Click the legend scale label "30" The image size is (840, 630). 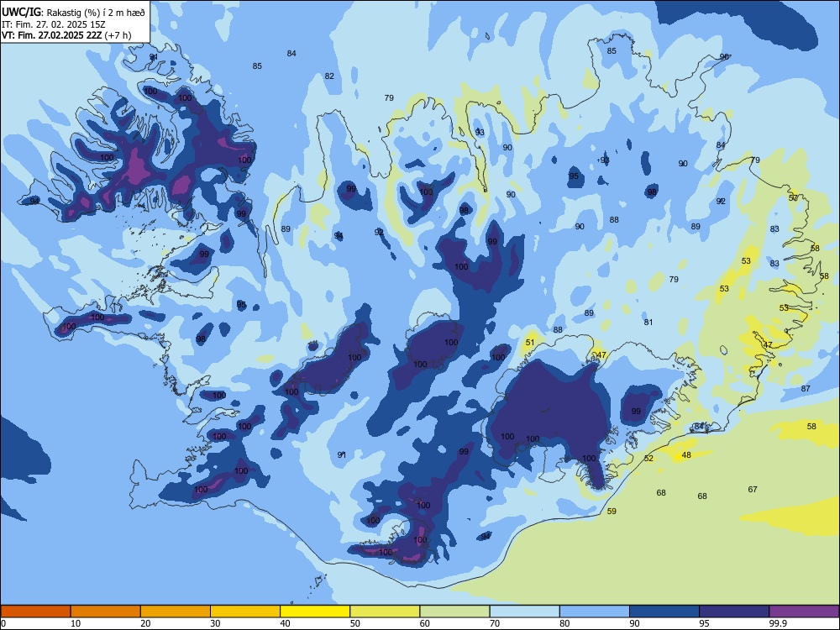click(215, 623)
